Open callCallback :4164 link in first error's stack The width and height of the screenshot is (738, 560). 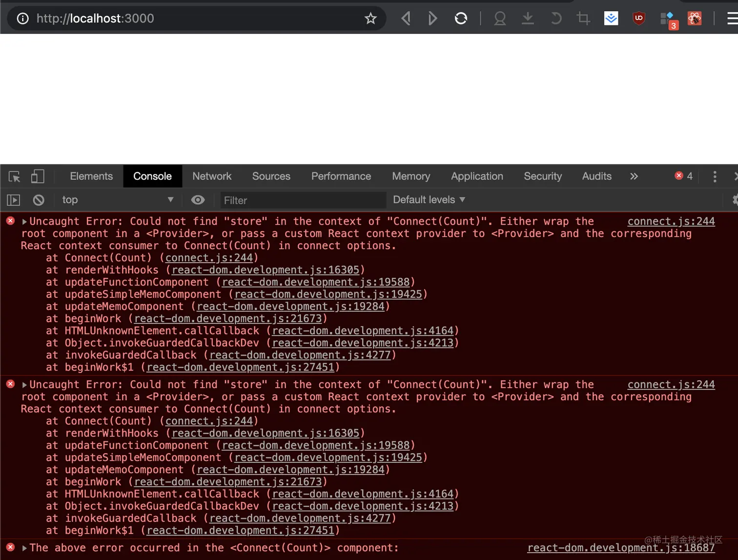click(x=363, y=331)
